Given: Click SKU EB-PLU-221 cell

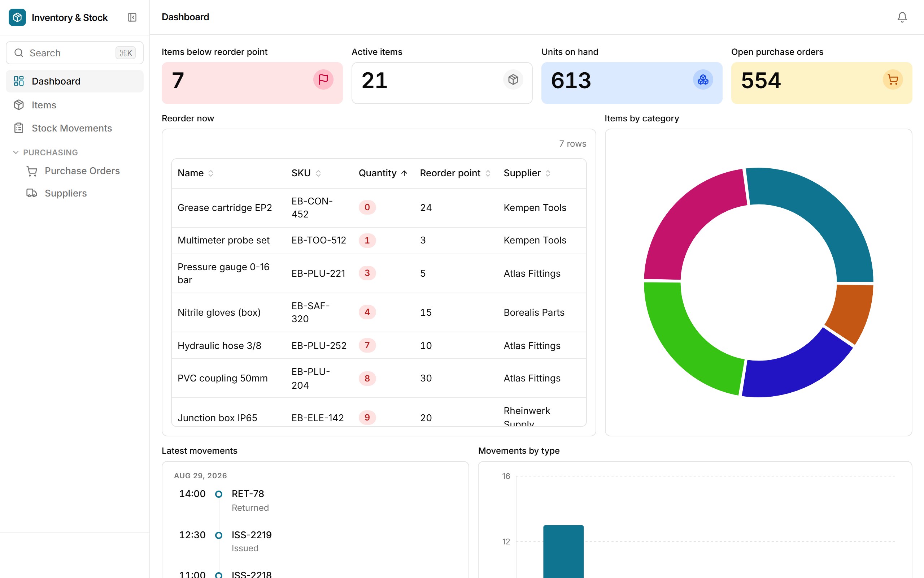Looking at the screenshot, I should click(318, 273).
